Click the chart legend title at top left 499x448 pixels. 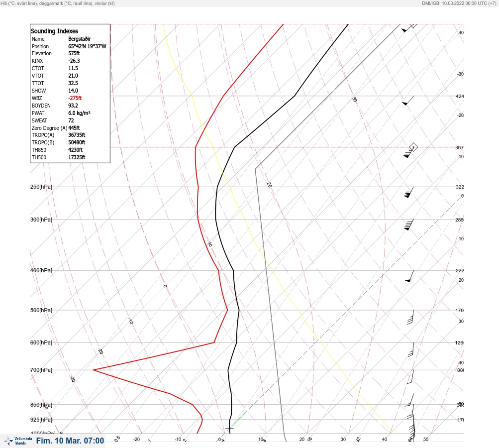tap(58, 3)
